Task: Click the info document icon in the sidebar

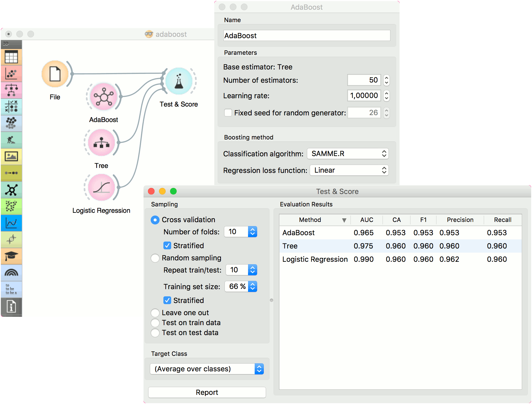Action: click(x=11, y=307)
